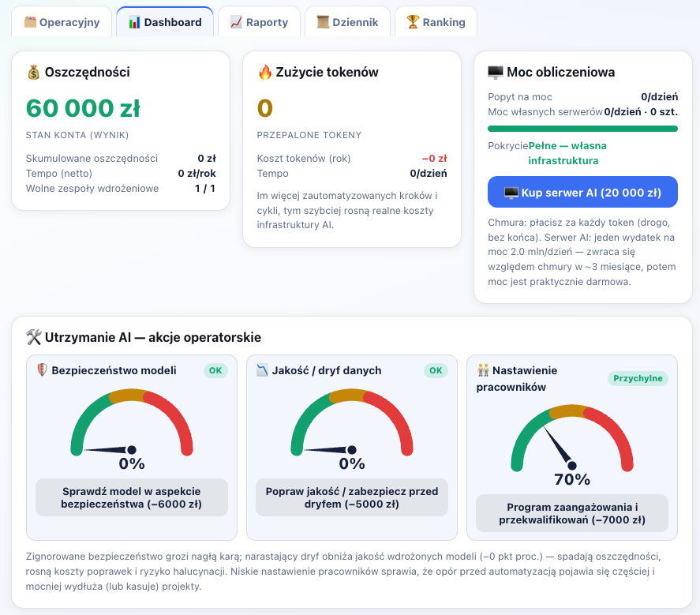Click Sprawdź model w aspekcie bezpieczeństwa button
Screen dimensions: 700x615
132,497
